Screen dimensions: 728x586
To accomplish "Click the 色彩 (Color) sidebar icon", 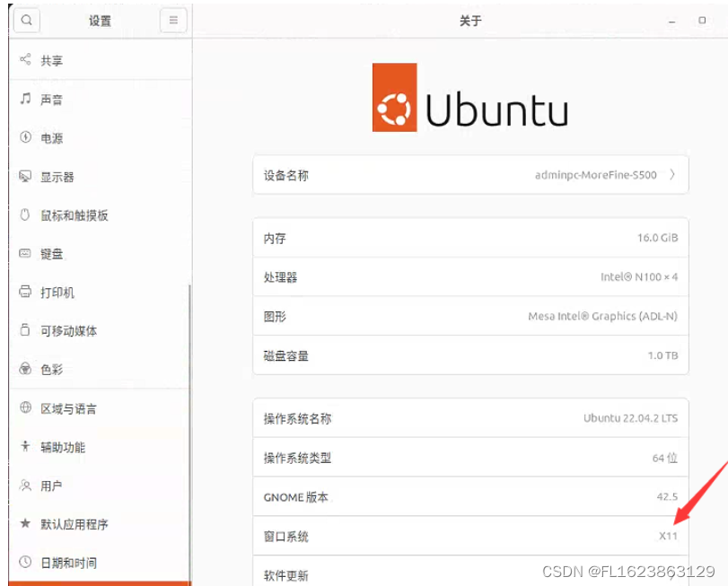I will [x=50, y=369].
